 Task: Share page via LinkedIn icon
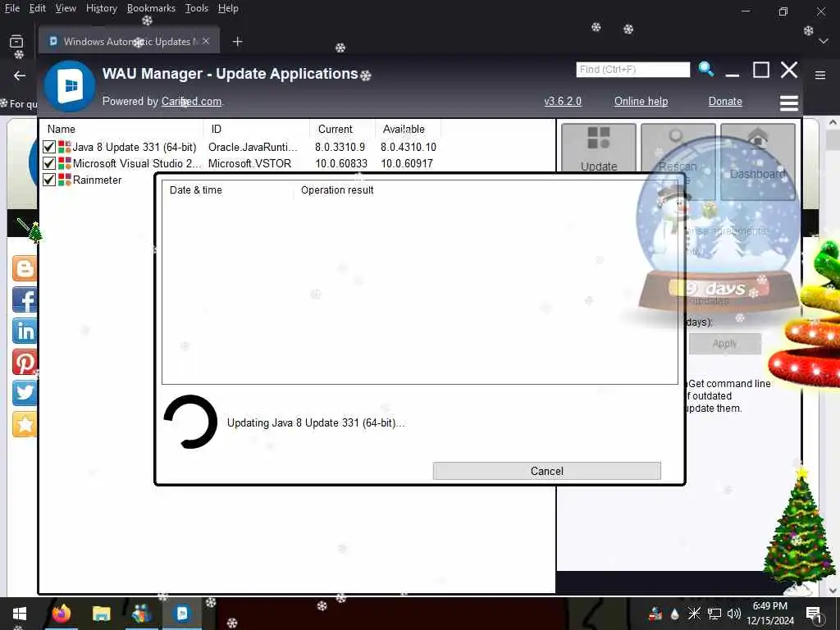(24, 331)
